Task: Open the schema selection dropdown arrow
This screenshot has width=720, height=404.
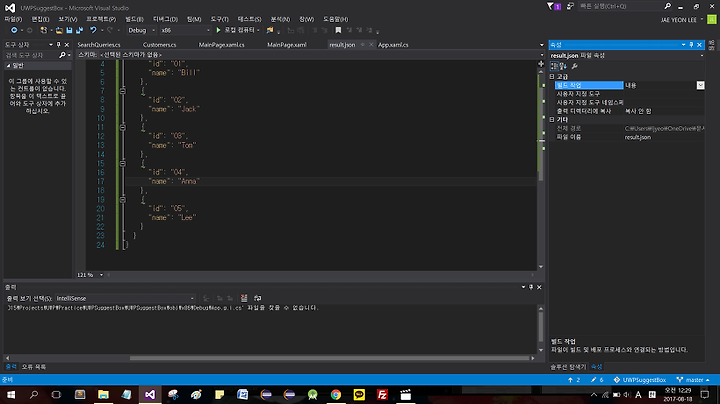Action: point(541,55)
